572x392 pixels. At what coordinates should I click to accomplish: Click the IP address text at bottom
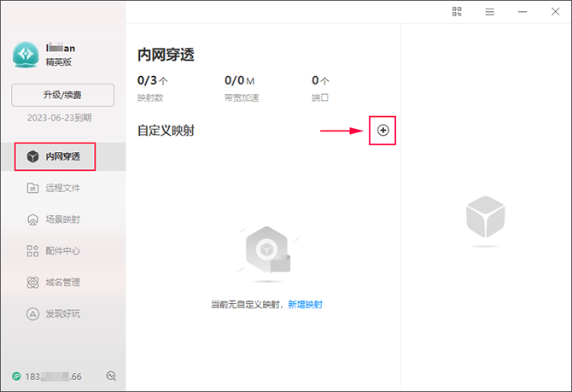click(53, 377)
